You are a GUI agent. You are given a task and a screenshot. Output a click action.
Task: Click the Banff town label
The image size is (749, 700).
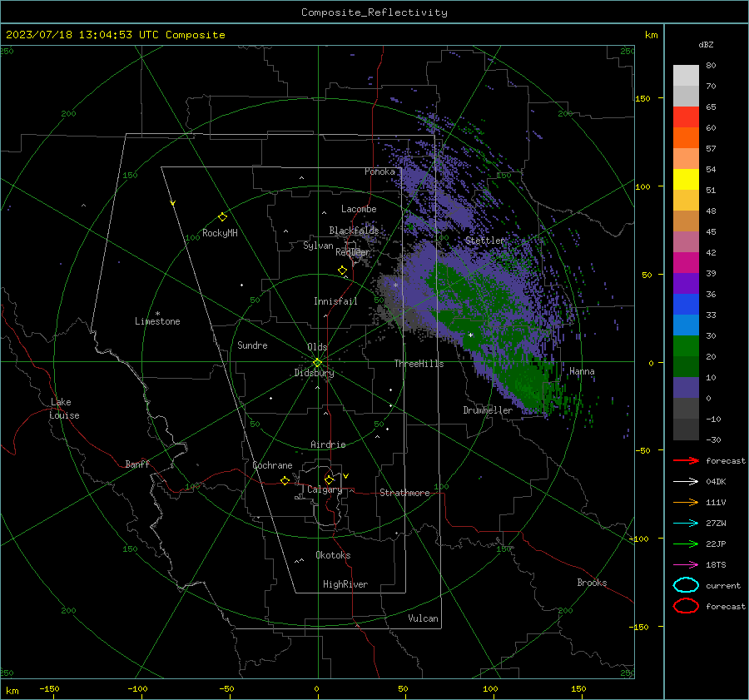(137, 464)
